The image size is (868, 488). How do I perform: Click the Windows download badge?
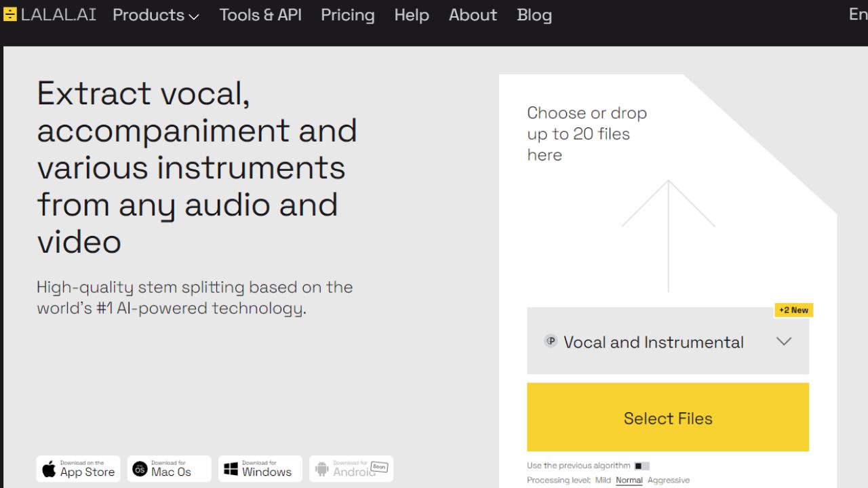pyautogui.click(x=260, y=469)
